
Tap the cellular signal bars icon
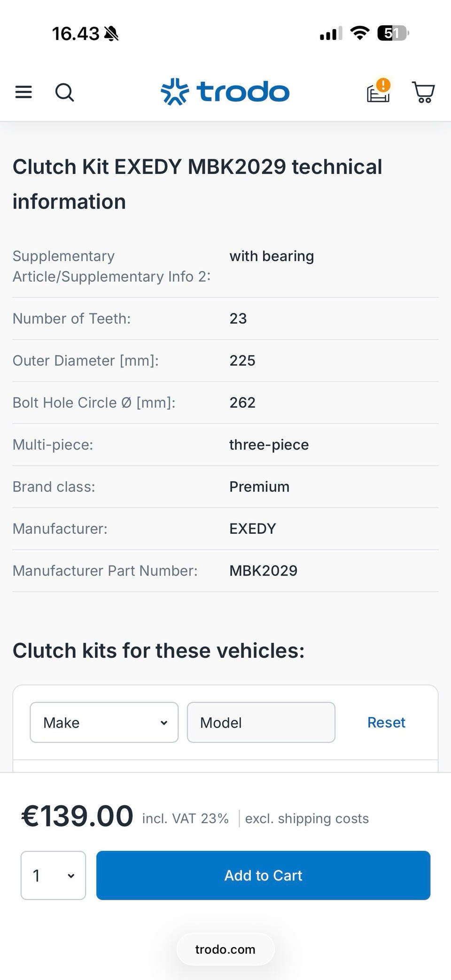pos(331,34)
